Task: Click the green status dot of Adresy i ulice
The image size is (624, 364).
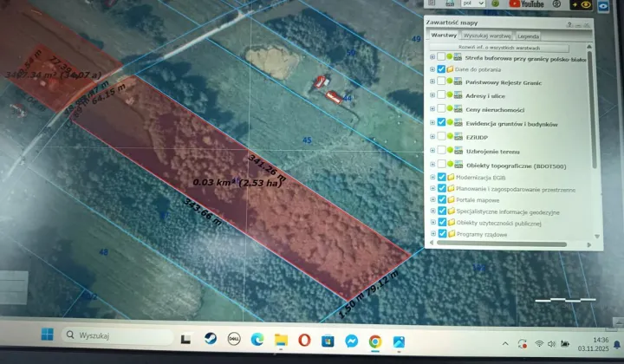Action: click(x=450, y=94)
